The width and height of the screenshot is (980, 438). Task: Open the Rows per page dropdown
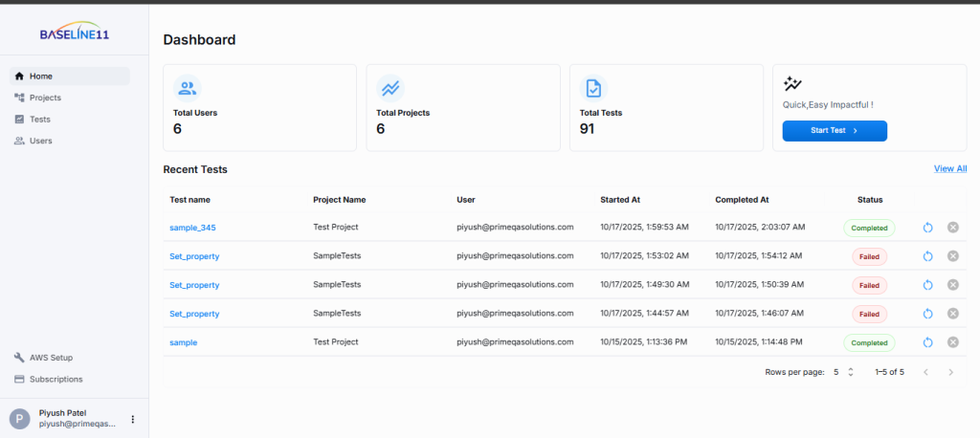[842, 372]
